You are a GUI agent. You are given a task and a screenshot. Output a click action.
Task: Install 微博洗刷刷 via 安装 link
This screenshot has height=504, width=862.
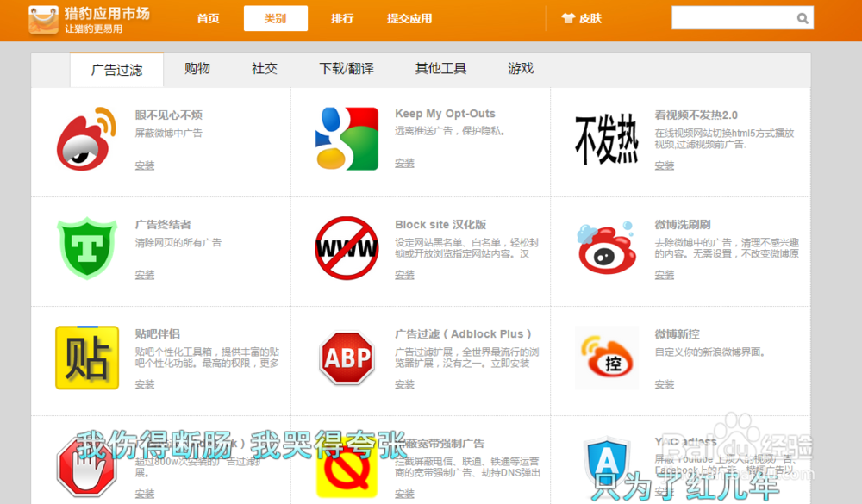664,275
